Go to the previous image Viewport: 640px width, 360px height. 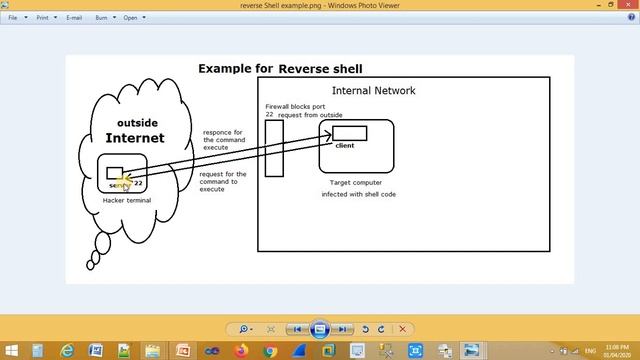click(298, 329)
